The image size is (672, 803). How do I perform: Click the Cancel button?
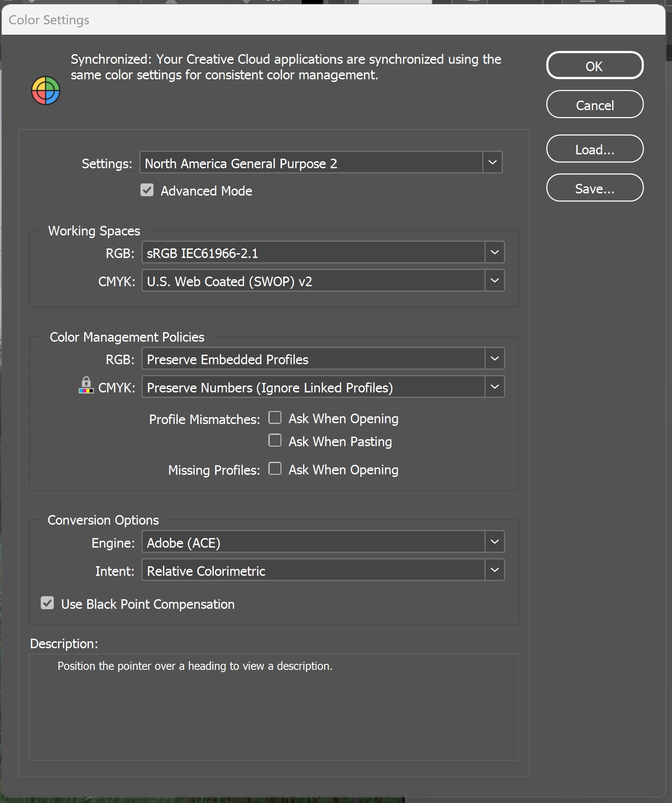click(x=595, y=104)
